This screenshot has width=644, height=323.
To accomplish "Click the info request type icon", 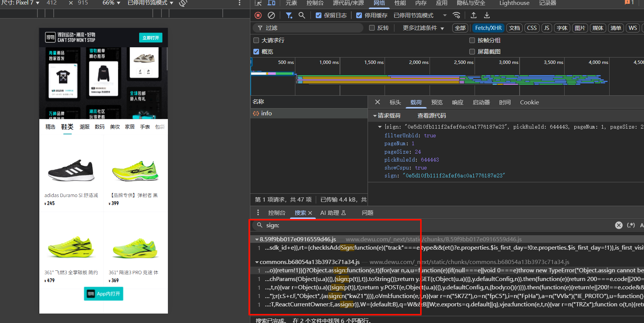I will 256,113.
